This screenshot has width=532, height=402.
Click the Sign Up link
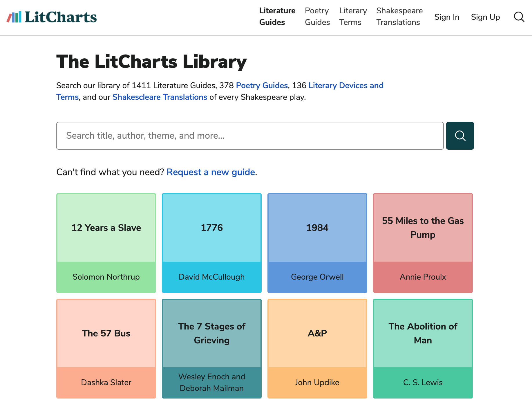click(x=485, y=17)
